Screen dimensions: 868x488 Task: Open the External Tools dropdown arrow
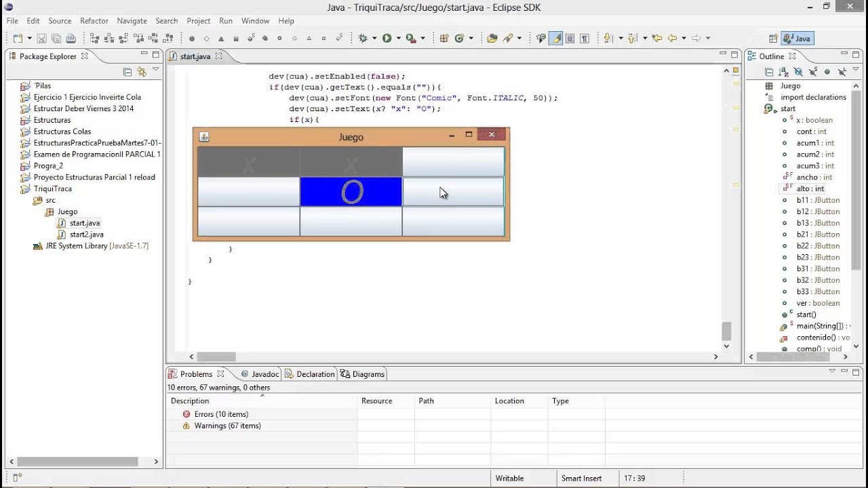pyautogui.click(x=422, y=39)
